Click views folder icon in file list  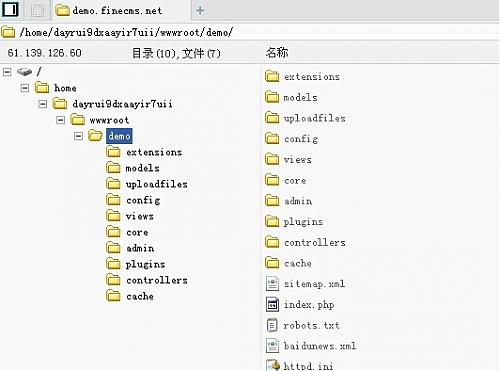click(272, 159)
